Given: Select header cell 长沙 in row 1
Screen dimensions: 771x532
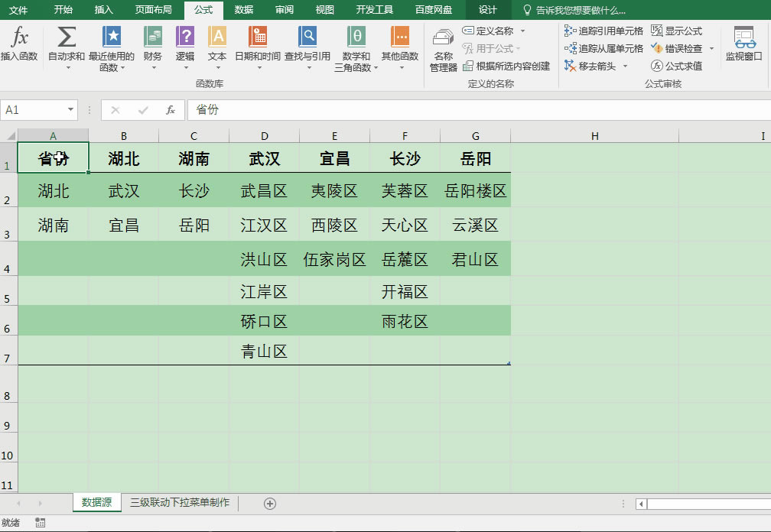Looking at the screenshot, I should pos(405,158).
